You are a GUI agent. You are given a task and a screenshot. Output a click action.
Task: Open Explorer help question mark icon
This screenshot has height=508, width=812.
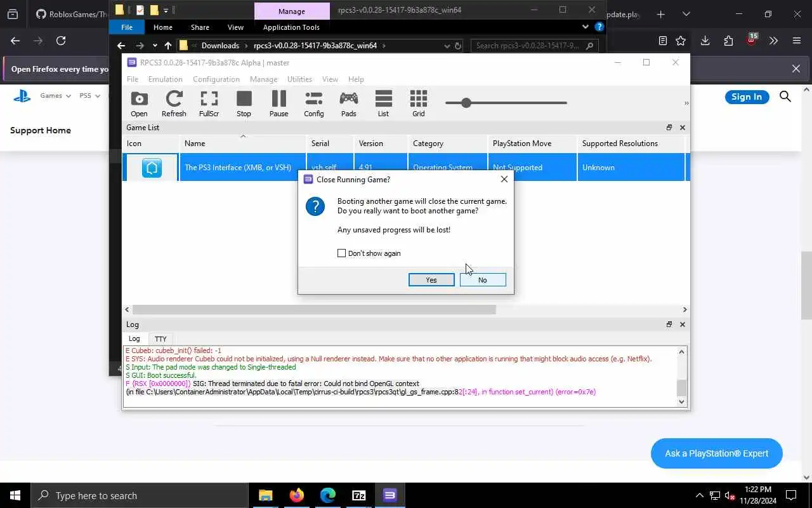[x=599, y=27]
